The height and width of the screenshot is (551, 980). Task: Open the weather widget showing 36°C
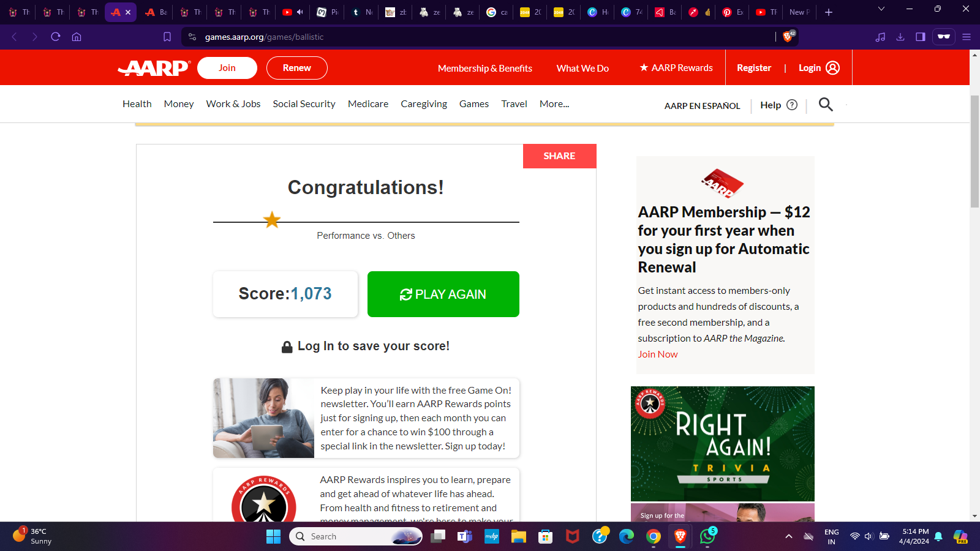pyautogui.click(x=34, y=536)
